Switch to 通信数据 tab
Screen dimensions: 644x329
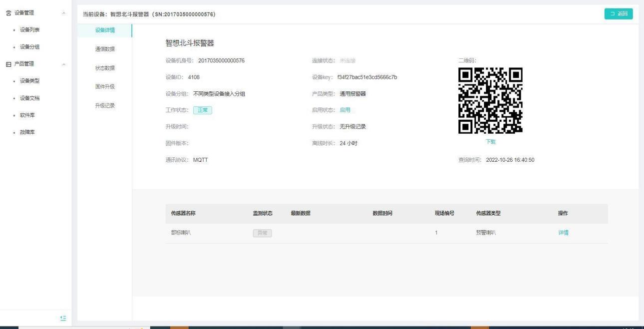pos(105,49)
